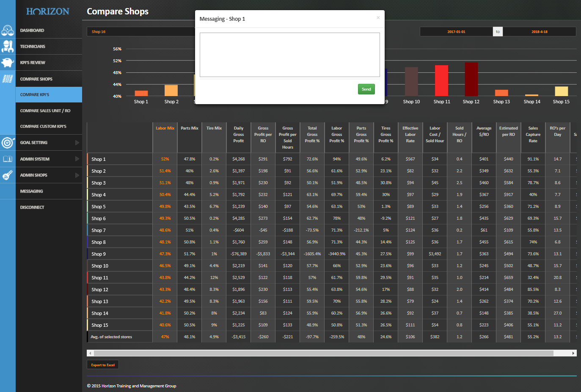Click the brown Shop 10 chart bar
581x392 pixels.
411,82
